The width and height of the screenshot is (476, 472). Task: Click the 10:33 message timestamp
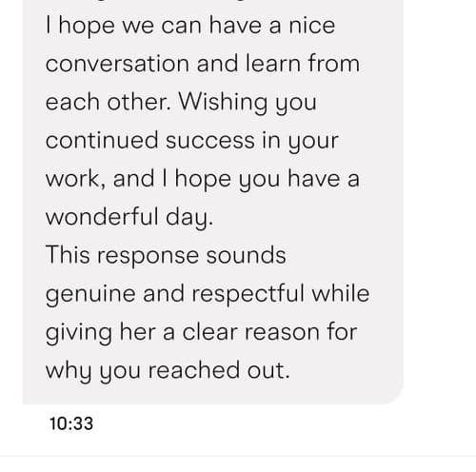pyautogui.click(x=71, y=423)
